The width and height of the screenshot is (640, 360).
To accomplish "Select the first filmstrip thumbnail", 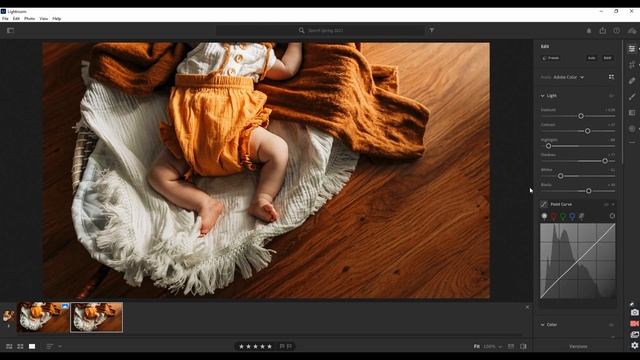I will pyautogui.click(x=43, y=317).
